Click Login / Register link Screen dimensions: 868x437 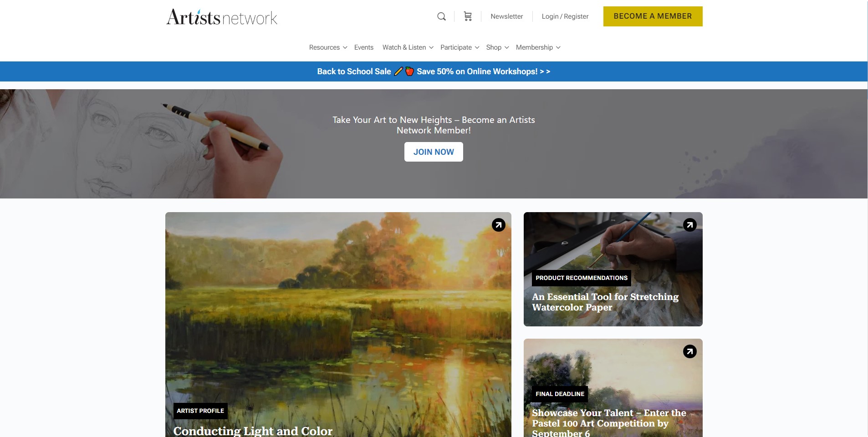(x=565, y=16)
